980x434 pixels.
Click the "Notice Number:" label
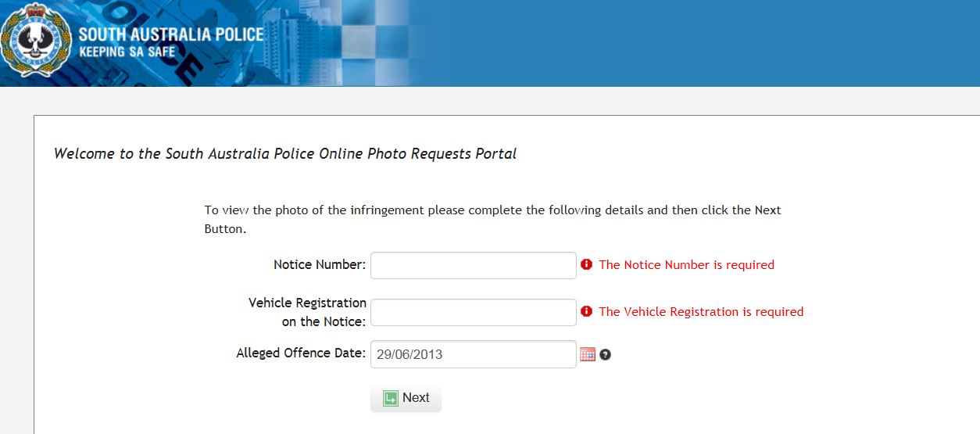(x=319, y=265)
